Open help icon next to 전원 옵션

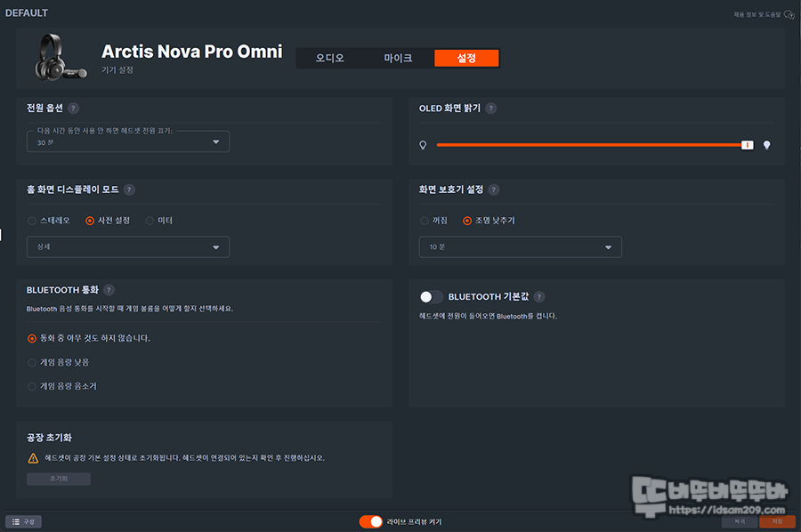[73, 109]
